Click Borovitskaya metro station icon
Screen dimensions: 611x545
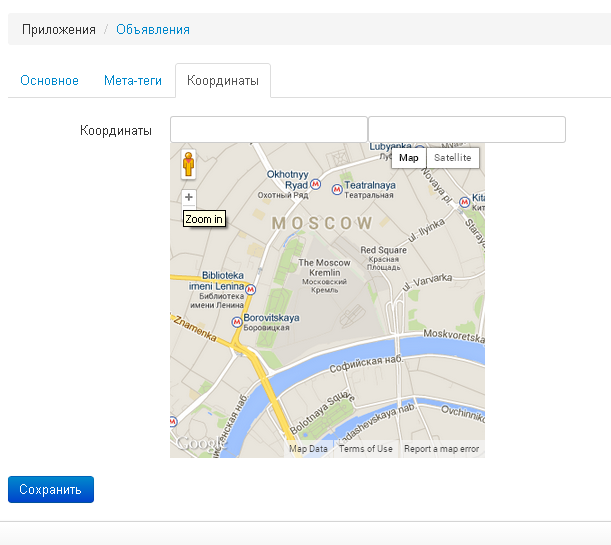point(237,322)
